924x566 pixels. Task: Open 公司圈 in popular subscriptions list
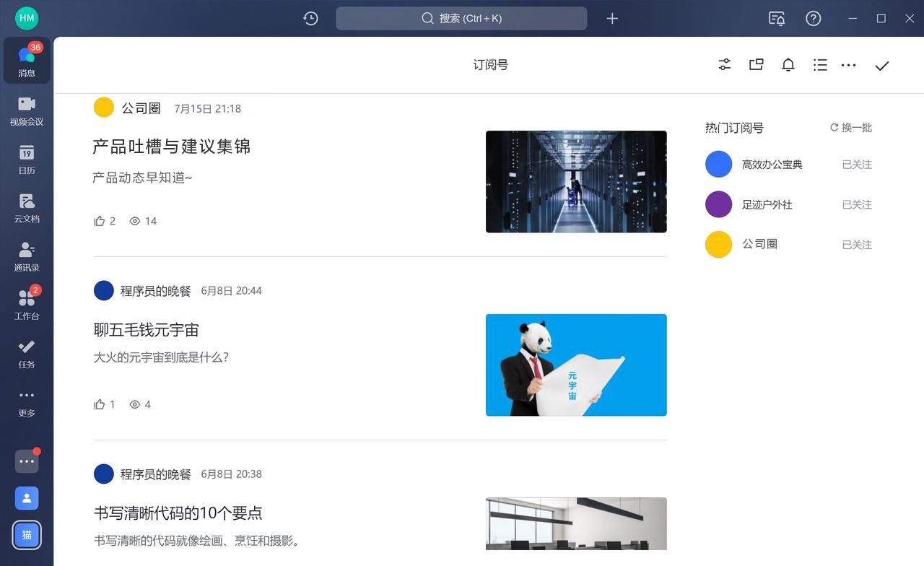pyautogui.click(x=759, y=244)
